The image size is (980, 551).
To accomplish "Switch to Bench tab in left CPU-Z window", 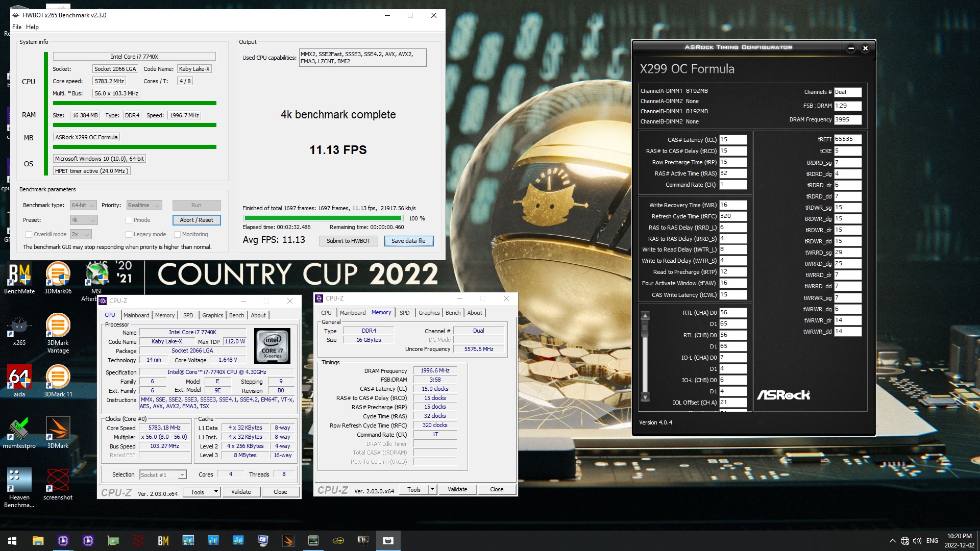I will [236, 315].
